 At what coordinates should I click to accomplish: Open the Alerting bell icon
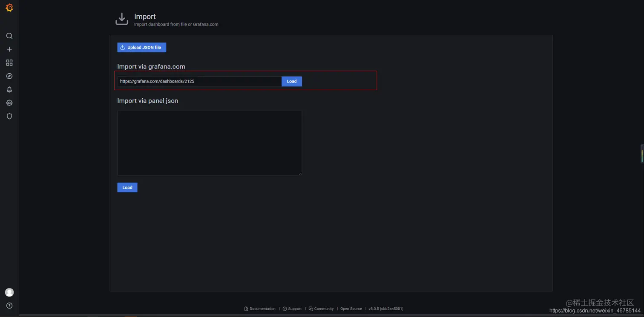click(9, 89)
